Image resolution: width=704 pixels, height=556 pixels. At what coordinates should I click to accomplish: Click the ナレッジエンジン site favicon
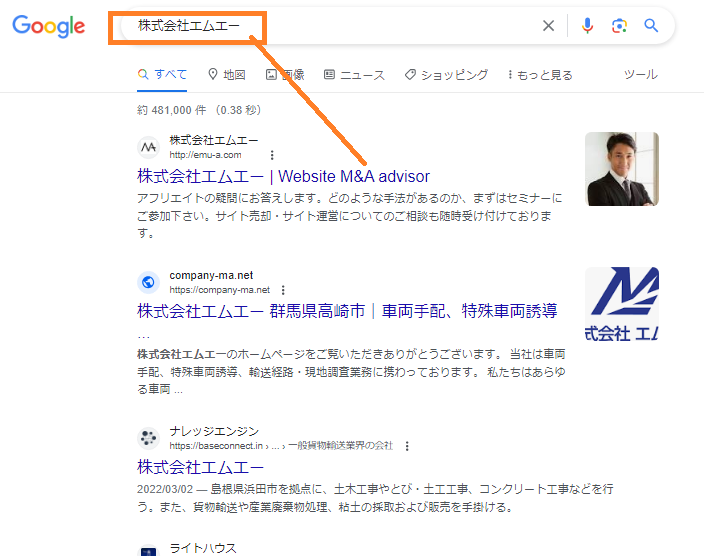pos(149,438)
